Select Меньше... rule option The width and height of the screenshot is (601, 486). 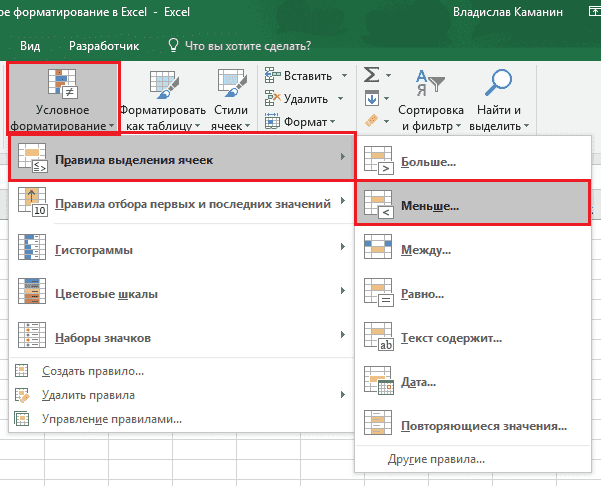pyautogui.click(x=472, y=203)
